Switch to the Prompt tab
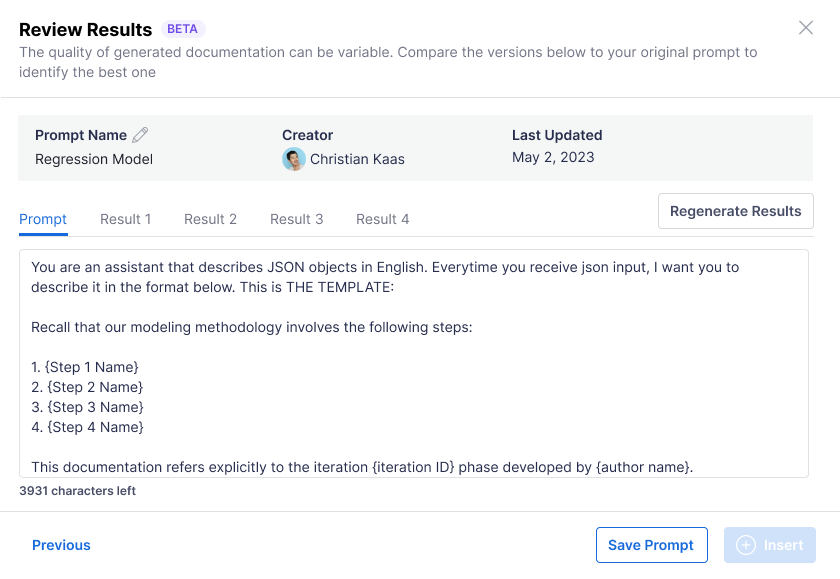840x579 pixels. click(43, 219)
